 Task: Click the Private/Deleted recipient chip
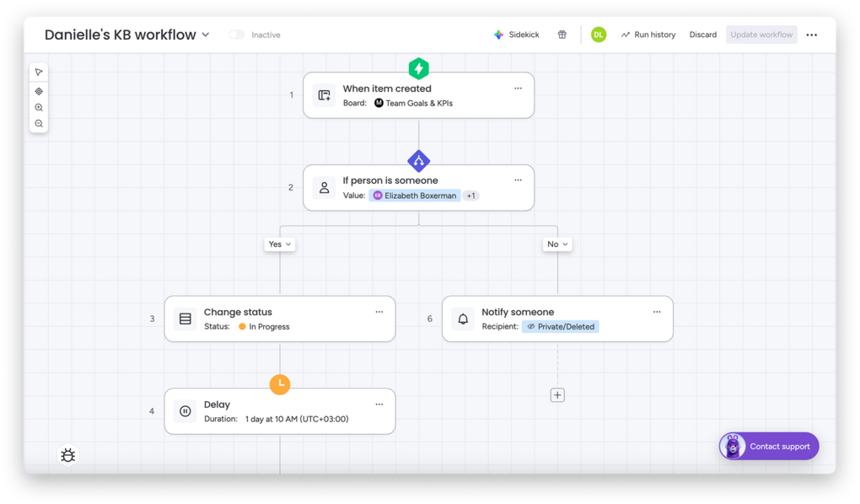[x=561, y=327]
